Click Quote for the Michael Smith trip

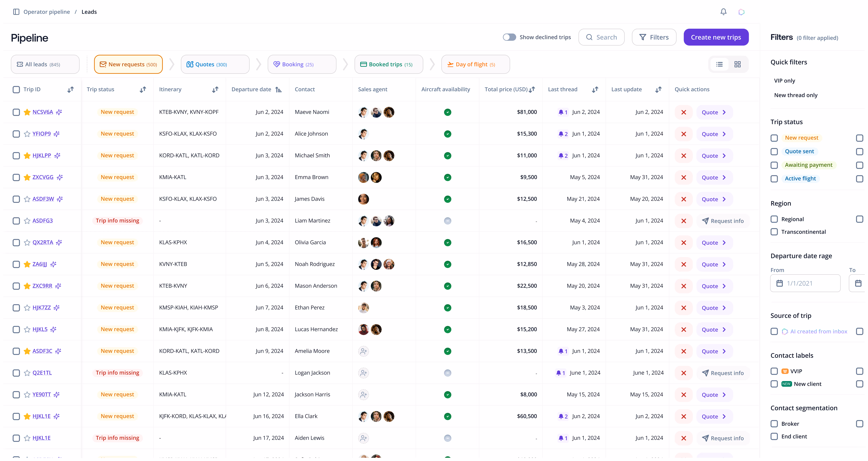coord(714,156)
